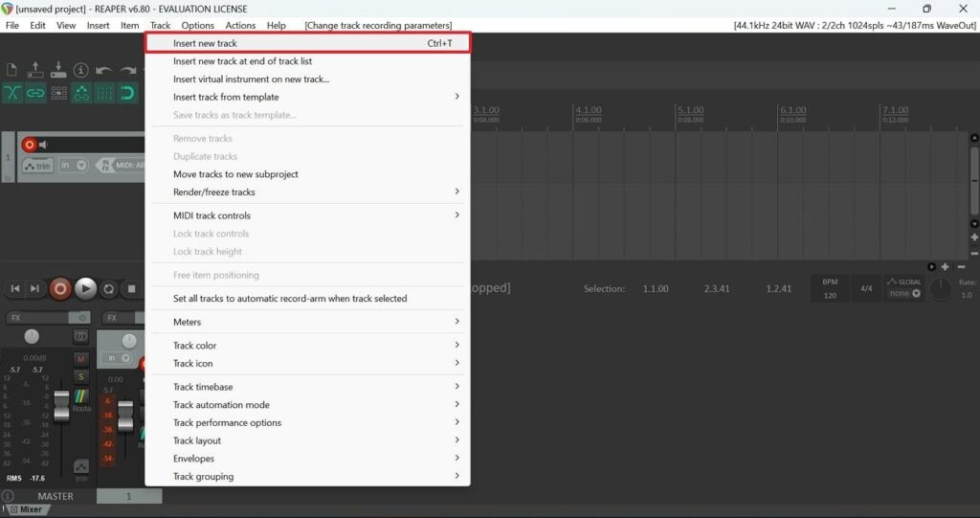The width and height of the screenshot is (980, 518).
Task: Click the BPM 120 tempo field
Action: pos(830,288)
